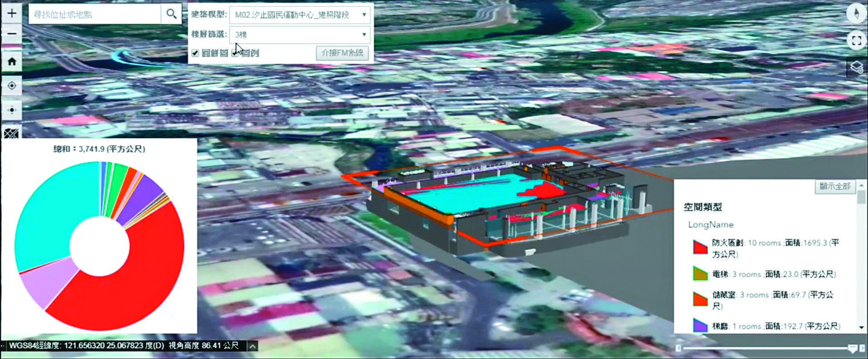Click the orange 儲藏室 legend swatch
Viewport: 868px width, 359px height.
(700, 299)
